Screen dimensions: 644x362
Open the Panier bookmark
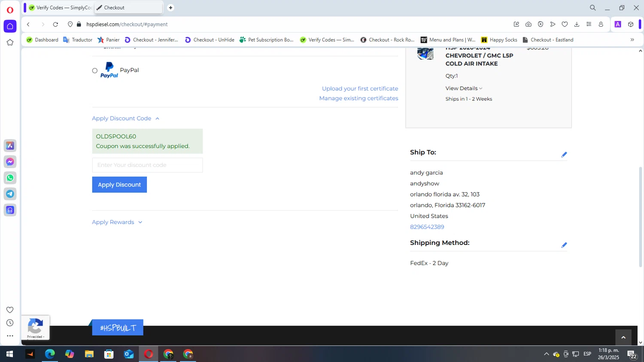pyautogui.click(x=109, y=40)
